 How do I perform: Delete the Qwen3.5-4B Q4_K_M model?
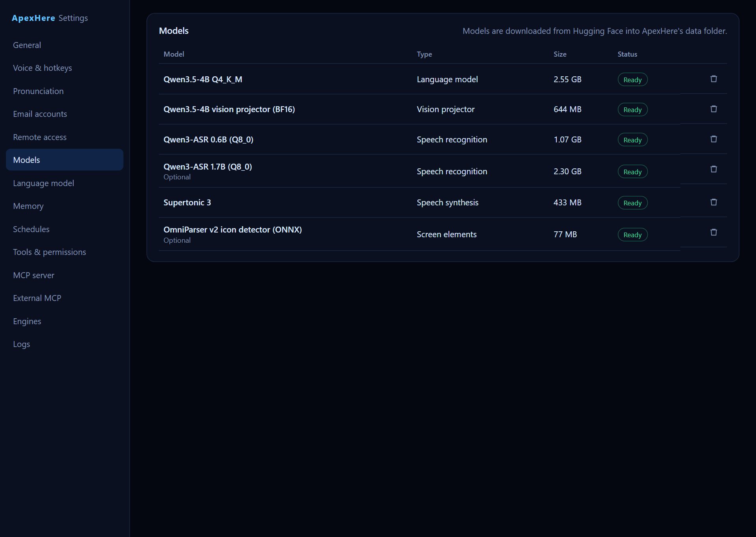click(713, 79)
